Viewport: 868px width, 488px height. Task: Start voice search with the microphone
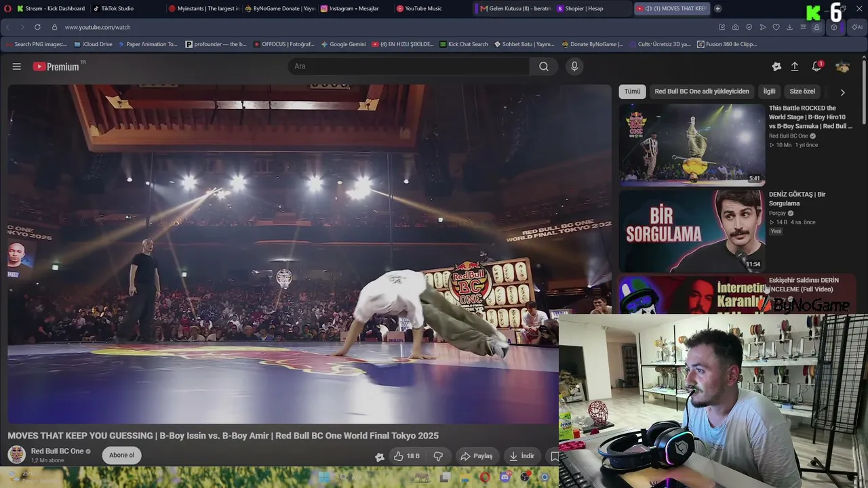click(x=574, y=66)
